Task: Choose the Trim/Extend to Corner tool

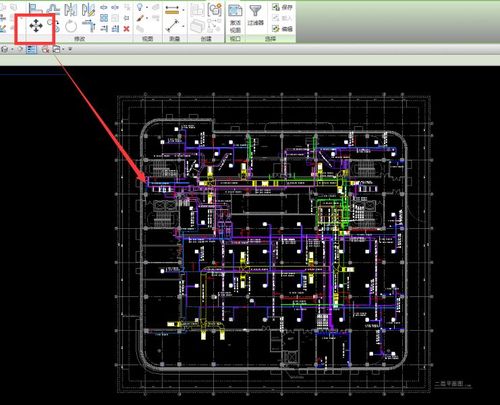Action: click(x=89, y=25)
